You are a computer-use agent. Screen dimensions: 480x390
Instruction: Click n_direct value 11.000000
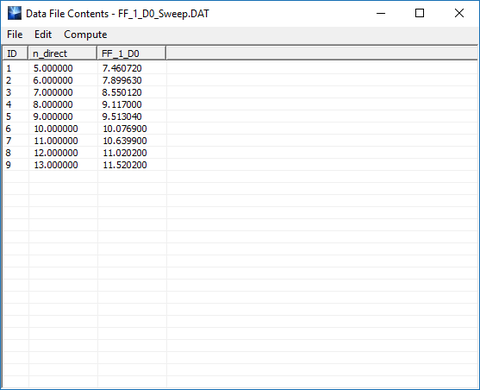(x=56, y=140)
